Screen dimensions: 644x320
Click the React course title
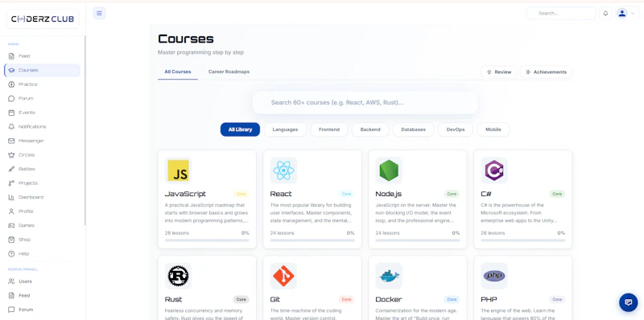[281, 194]
